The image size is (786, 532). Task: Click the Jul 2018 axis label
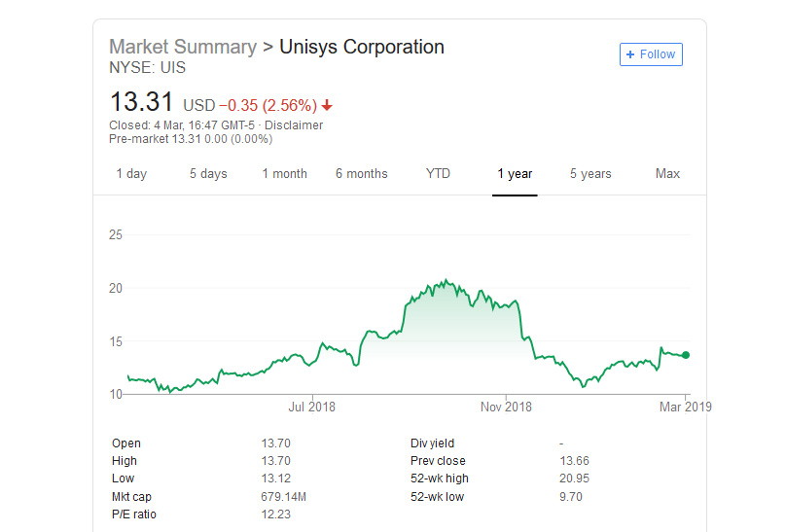click(x=312, y=407)
